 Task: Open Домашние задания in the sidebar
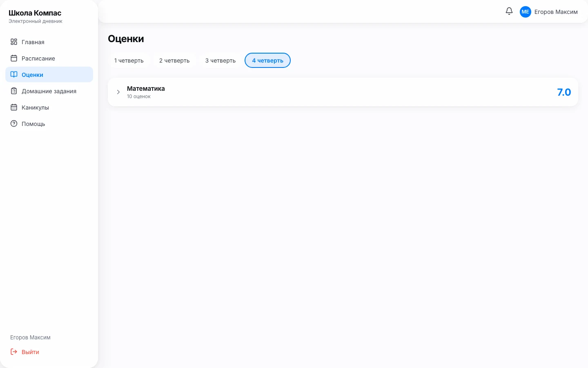pyautogui.click(x=49, y=91)
